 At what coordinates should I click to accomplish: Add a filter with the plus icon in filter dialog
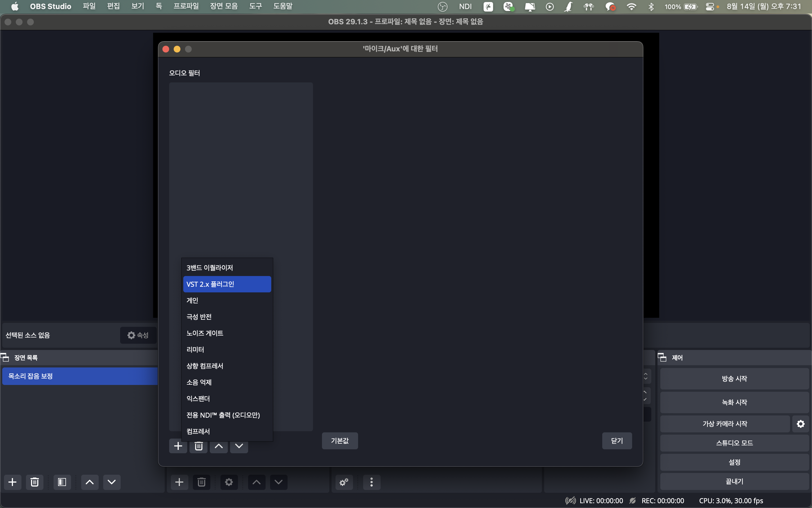pos(178,446)
